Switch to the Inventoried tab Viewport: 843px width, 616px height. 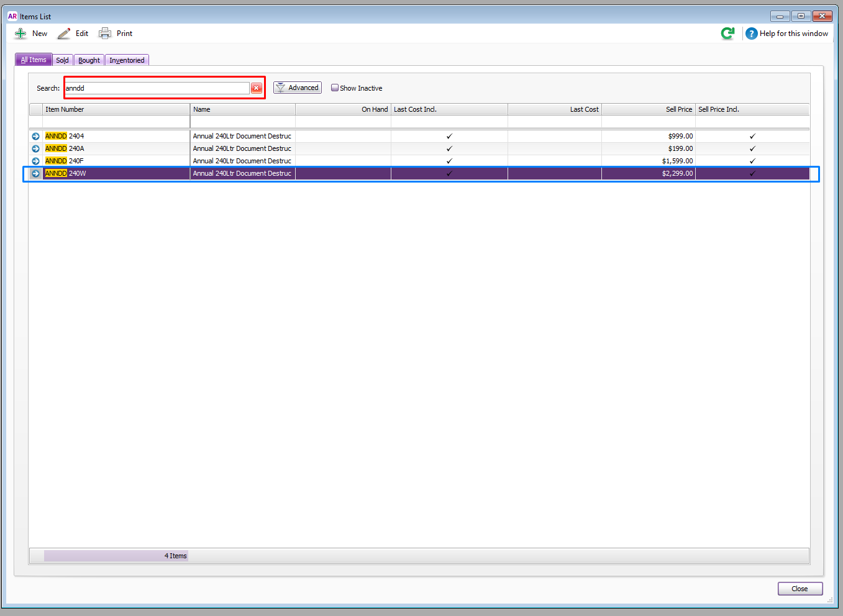click(127, 60)
